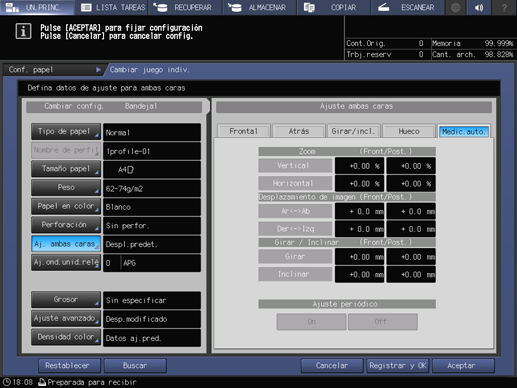Open Densidad color setting
The image size is (517, 388).
pyautogui.click(x=66, y=337)
